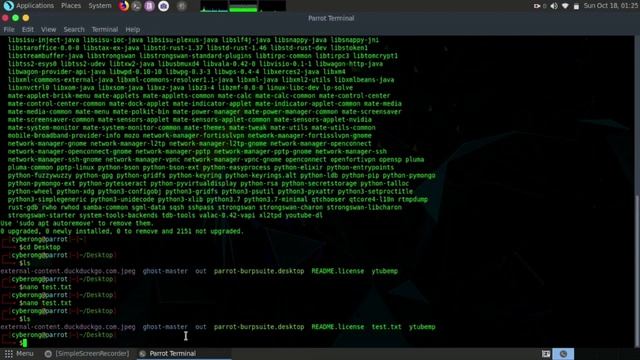Launch Firefox from the top panel

(124, 6)
